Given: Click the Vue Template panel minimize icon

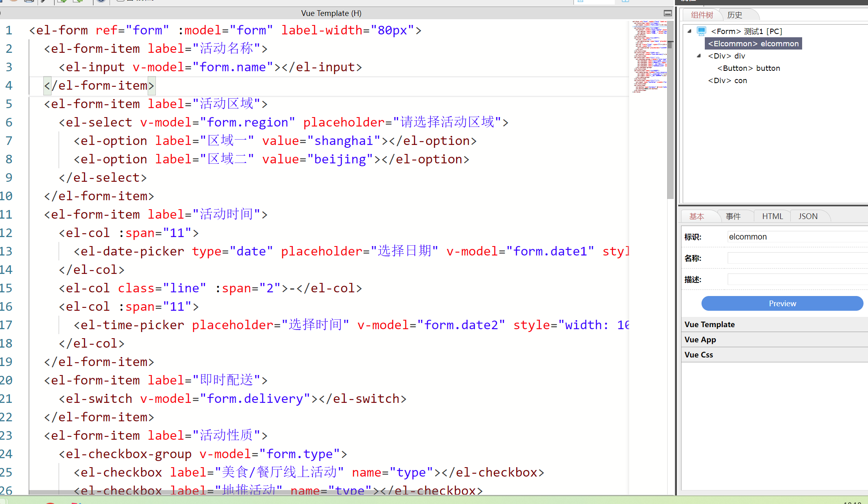Looking at the screenshot, I should pyautogui.click(x=668, y=14).
